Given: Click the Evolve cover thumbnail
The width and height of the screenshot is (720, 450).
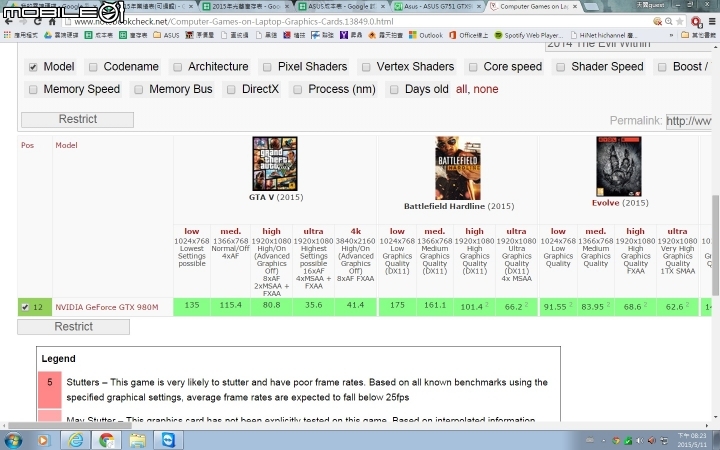Looking at the screenshot, I should (619, 167).
